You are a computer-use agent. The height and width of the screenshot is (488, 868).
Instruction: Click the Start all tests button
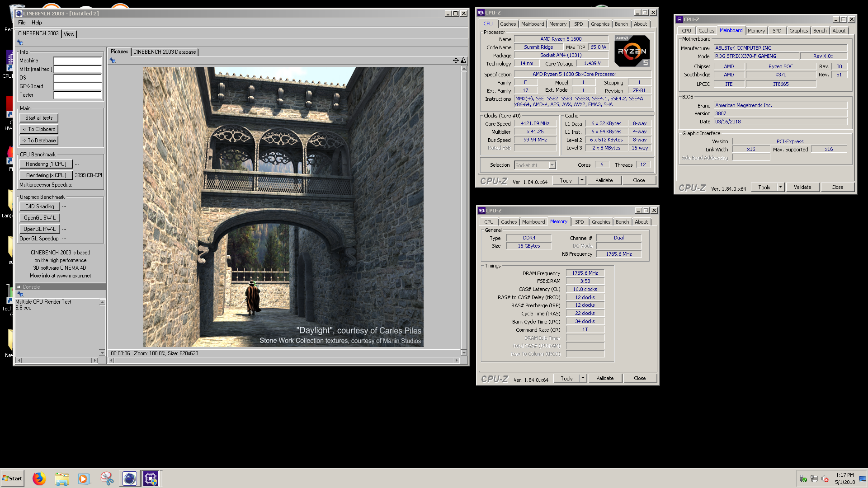click(x=39, y=118)
